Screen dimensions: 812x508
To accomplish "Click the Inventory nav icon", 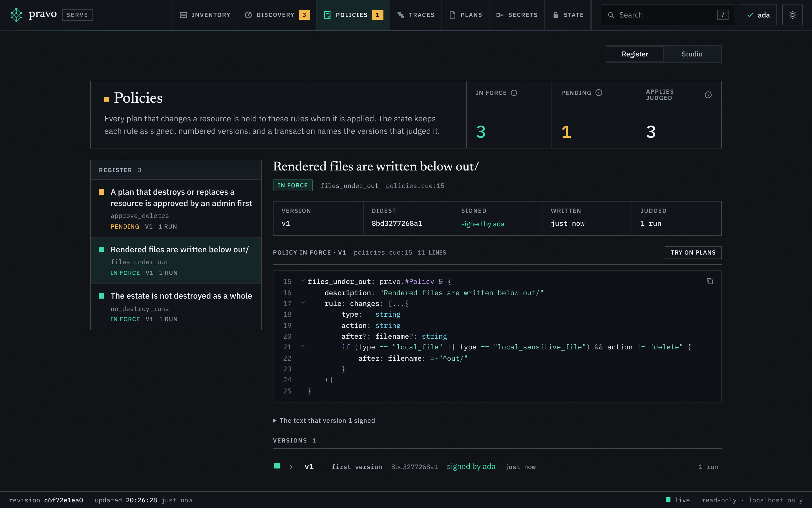I will (x=183, y=15).
